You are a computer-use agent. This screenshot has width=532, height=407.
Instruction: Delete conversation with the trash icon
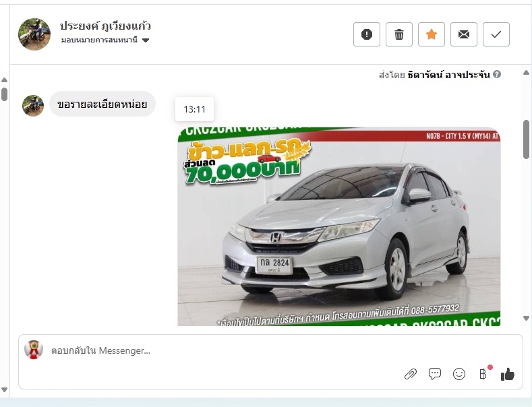click(x=399, y=34)
